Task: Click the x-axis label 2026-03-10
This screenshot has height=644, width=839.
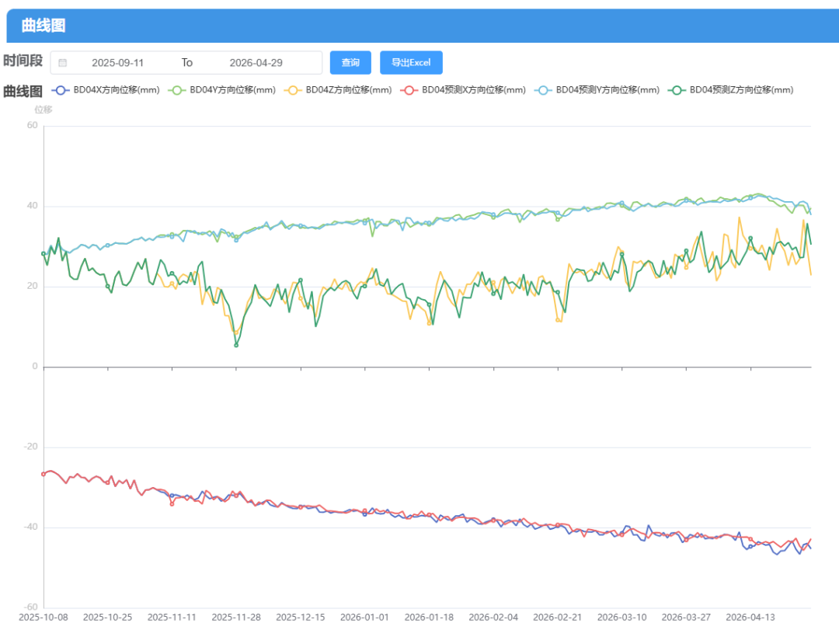Action: [x=621, y=618]
